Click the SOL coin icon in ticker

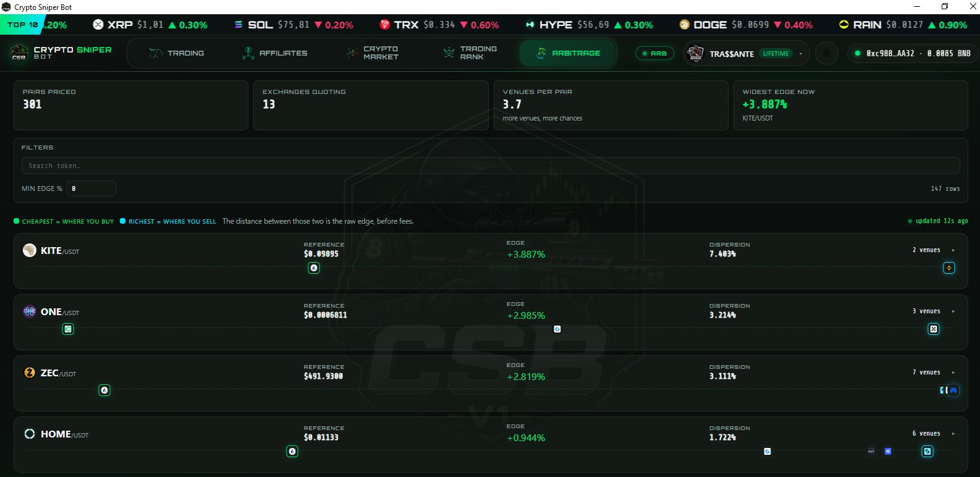coord(239,25)
